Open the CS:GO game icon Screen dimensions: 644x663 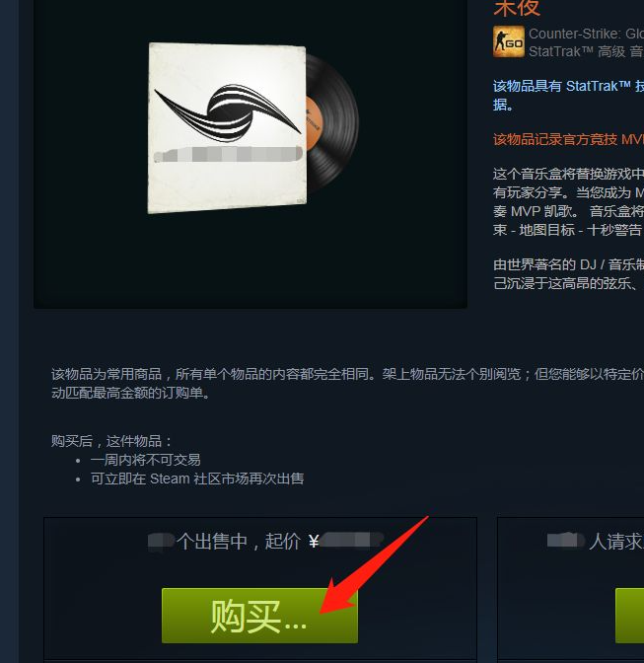point(509,41)
